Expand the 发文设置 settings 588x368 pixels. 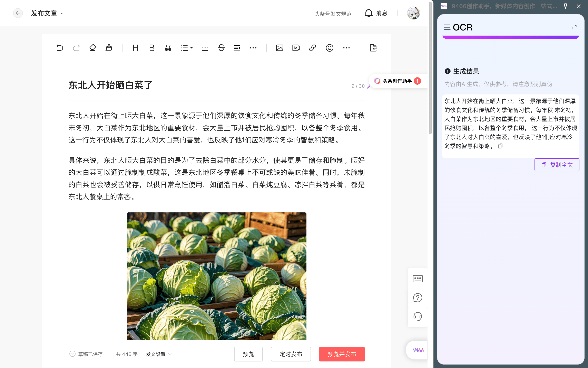159,354
